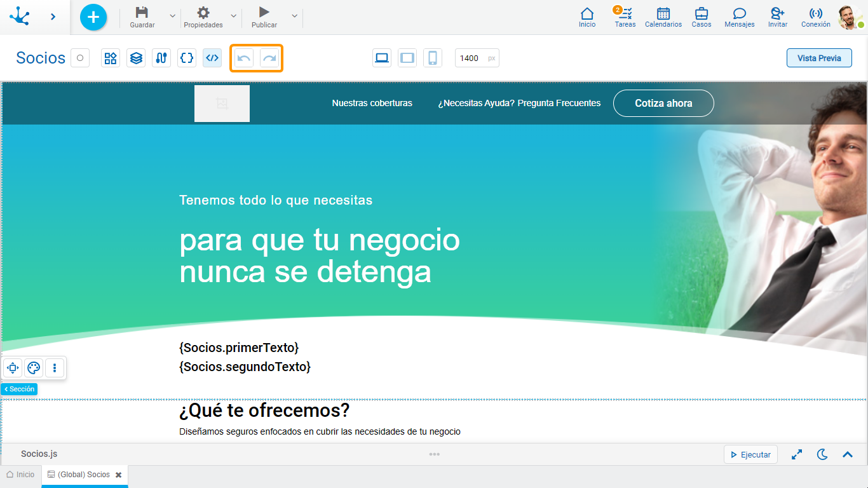Toggle the code editor icon

[212, 58]
